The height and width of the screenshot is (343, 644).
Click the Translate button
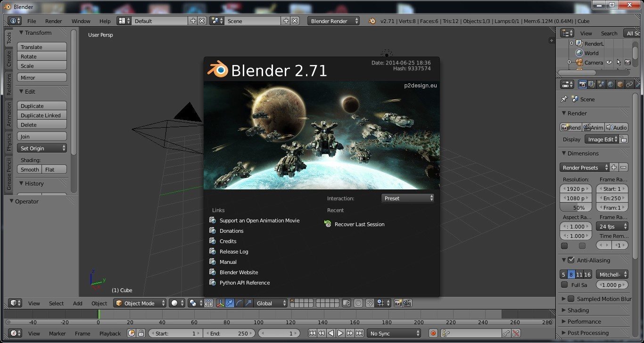tap(42, 47)
